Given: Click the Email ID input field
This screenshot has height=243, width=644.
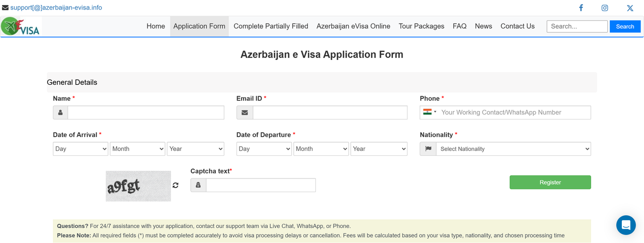Looking at the screenshot, I should click(330, 112).
